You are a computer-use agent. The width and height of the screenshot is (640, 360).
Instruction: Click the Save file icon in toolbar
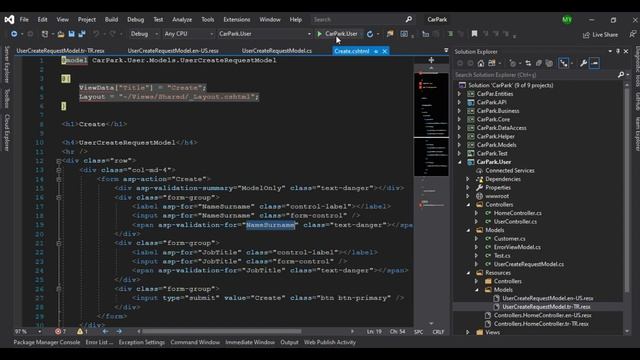[71, 34]
